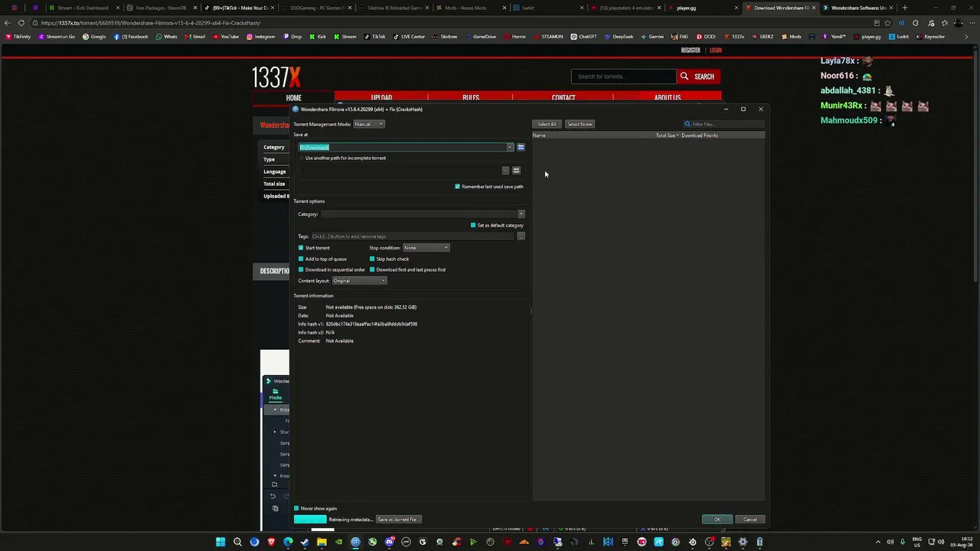Toggle 'Remember last used save path' checkbox
The width and height of the screenshot is (980, 551).
458,187
